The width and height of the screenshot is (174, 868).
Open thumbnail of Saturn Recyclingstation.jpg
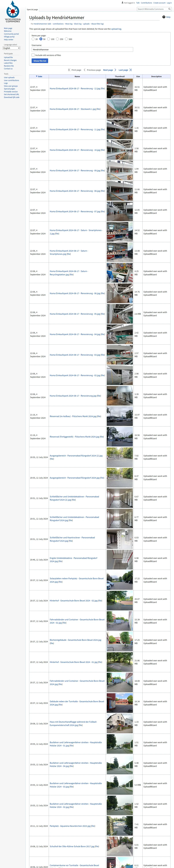[120, 273]
